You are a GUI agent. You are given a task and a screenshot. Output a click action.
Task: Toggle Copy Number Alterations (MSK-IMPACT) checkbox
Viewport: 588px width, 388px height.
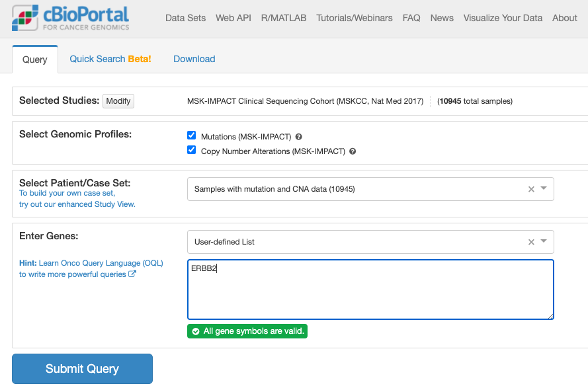(x=192, y=151)
